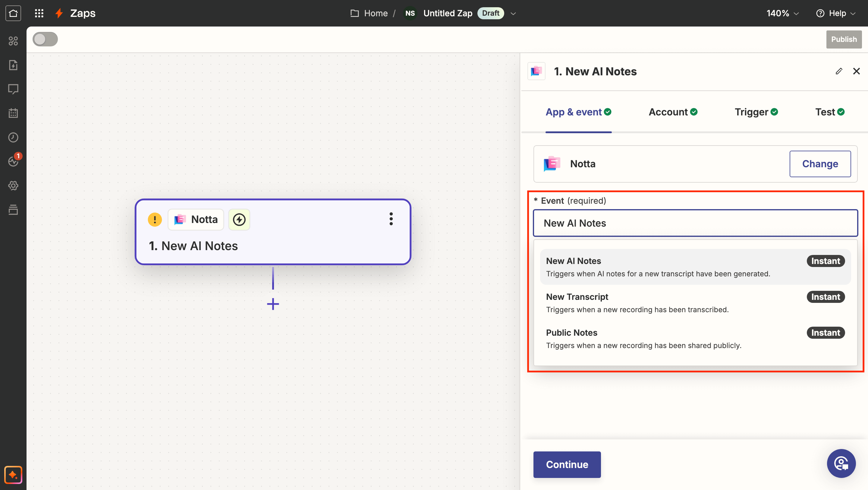
Task: Open the Help dropdown menu
Action: click(x=836, y=13)
